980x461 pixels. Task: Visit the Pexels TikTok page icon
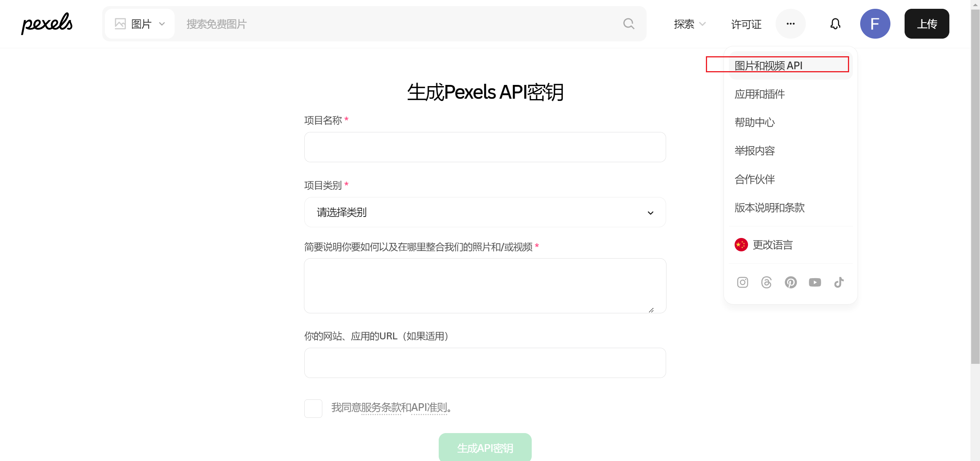pyautogui.click(x=839, y=282)
